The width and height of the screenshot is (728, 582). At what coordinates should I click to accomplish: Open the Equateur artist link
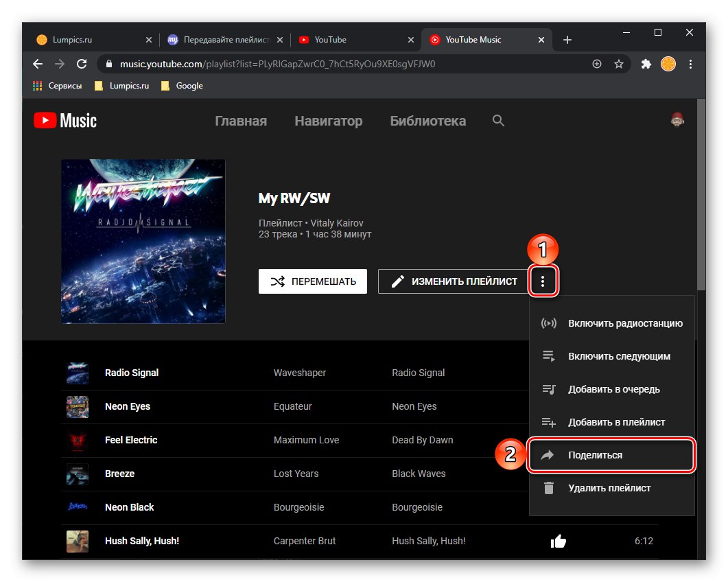(x=293, y=406)
